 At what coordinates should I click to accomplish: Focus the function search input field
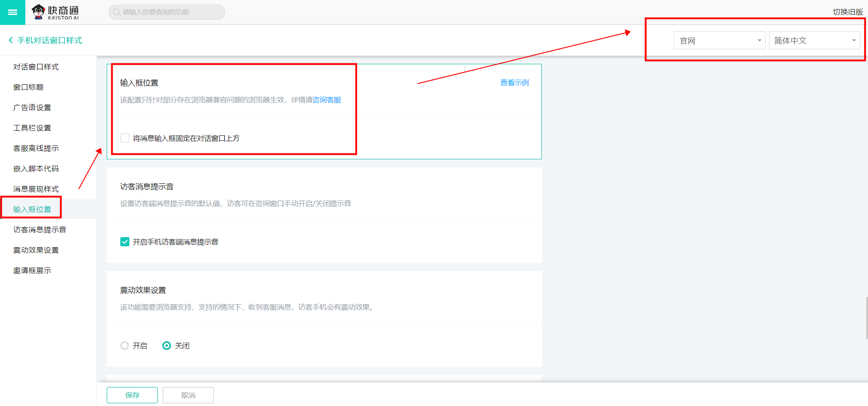pyautogui.click(x=172, y=12)
